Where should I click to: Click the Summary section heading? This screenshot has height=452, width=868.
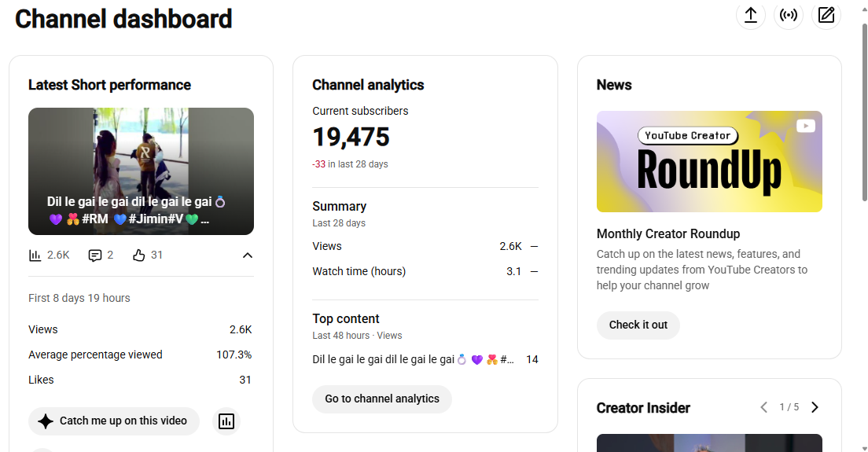click(x=340, y=207)
